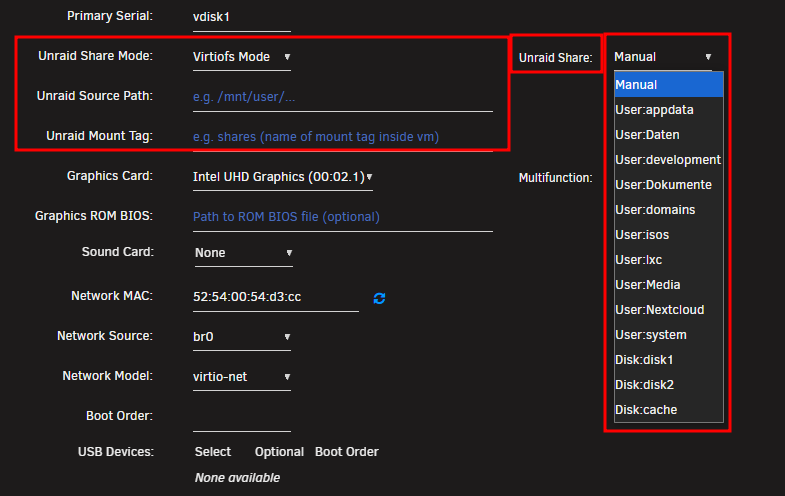Viewport: 785px width, 496px height.
Task: Click the Sound Card label
Action: 118,251
